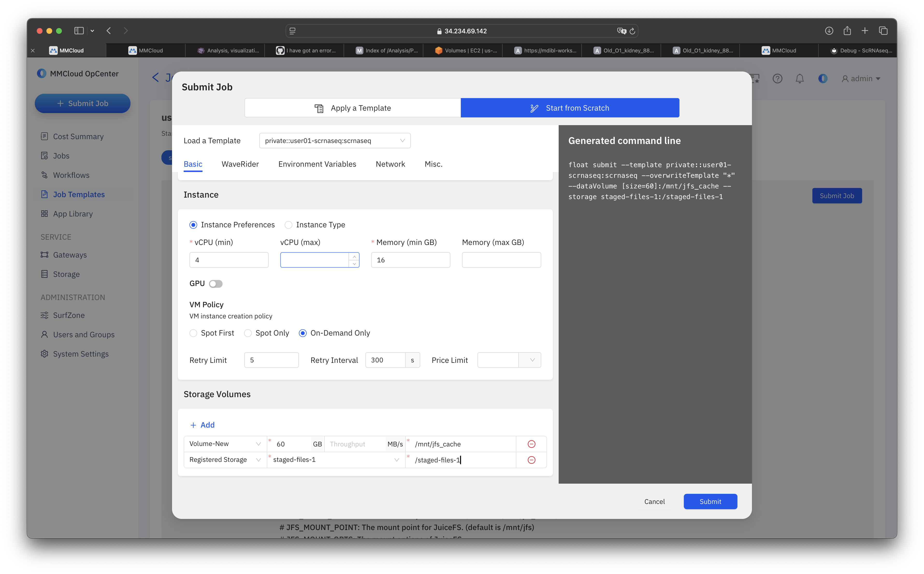
Task: Increment the vCPU (max) stepper arrow
Action: coord(354,257)
